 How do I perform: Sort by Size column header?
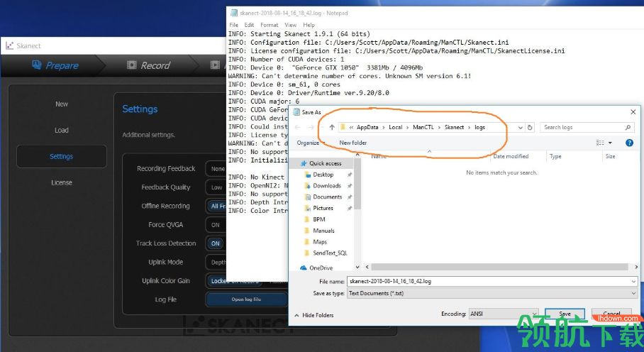pos(611,157)
